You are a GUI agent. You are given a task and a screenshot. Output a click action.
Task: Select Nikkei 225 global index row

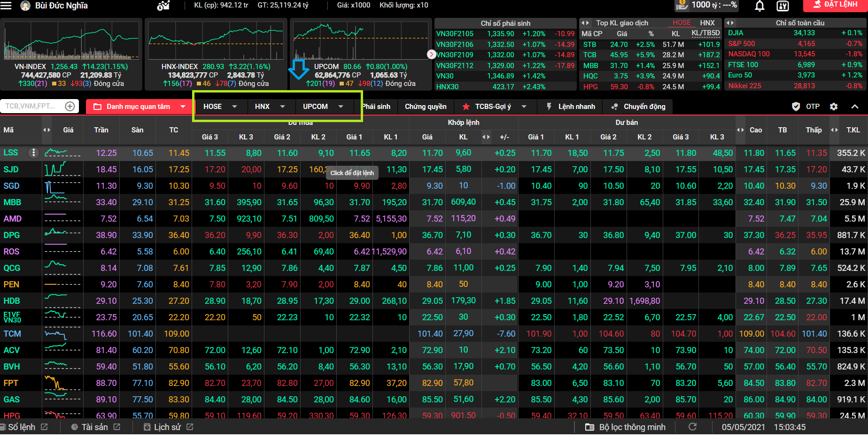point(796,86)
